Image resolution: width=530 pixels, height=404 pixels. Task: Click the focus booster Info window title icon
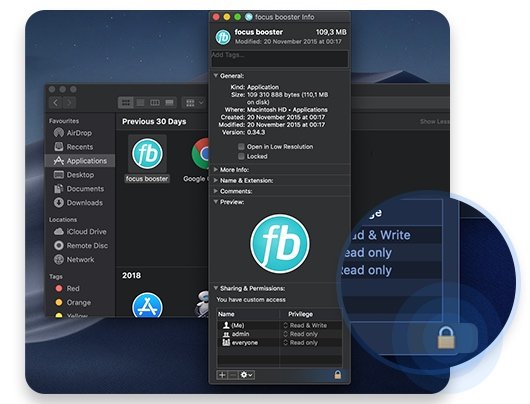pos(248,17)
